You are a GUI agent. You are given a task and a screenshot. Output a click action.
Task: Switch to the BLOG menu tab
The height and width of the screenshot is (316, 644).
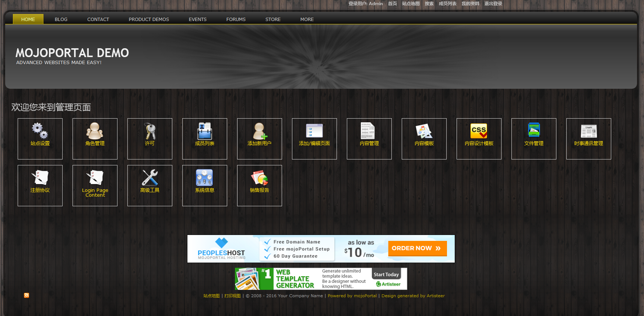point(61,20)
